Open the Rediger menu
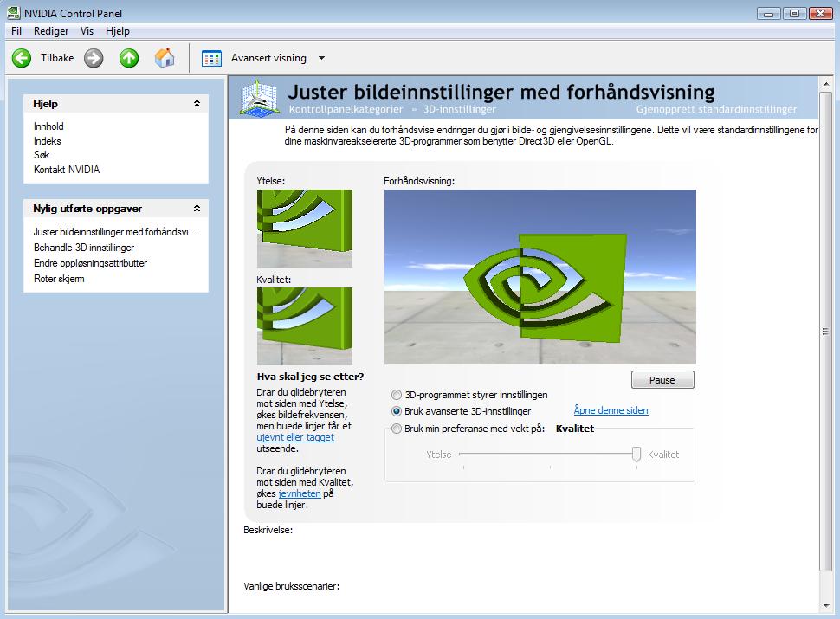840x619 pixels. pyautogui.click(x=51, y=31)
